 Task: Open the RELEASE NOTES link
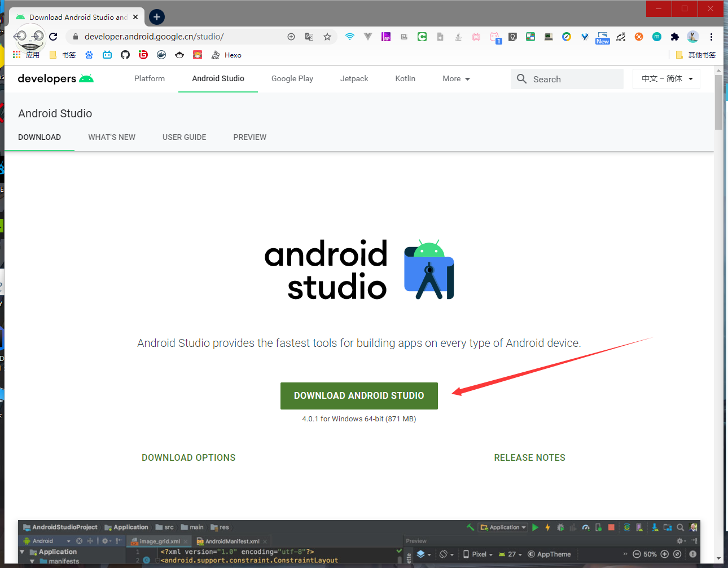click(530, 458)
